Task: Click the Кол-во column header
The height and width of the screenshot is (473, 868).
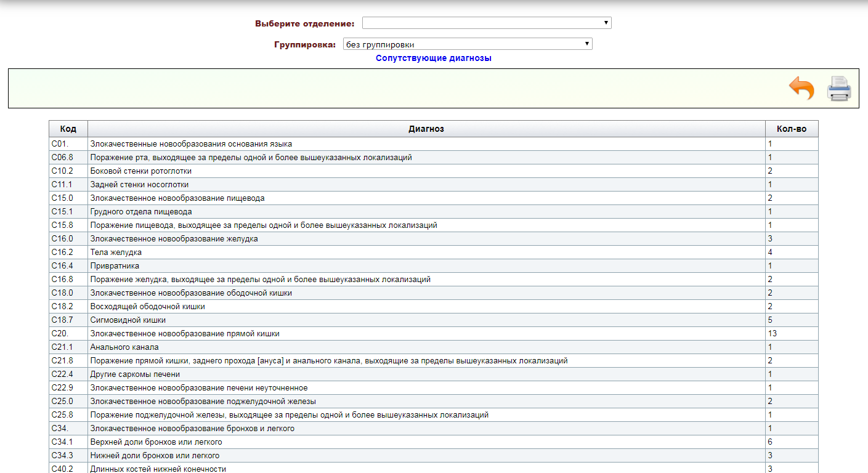Action: pos(791,129)
